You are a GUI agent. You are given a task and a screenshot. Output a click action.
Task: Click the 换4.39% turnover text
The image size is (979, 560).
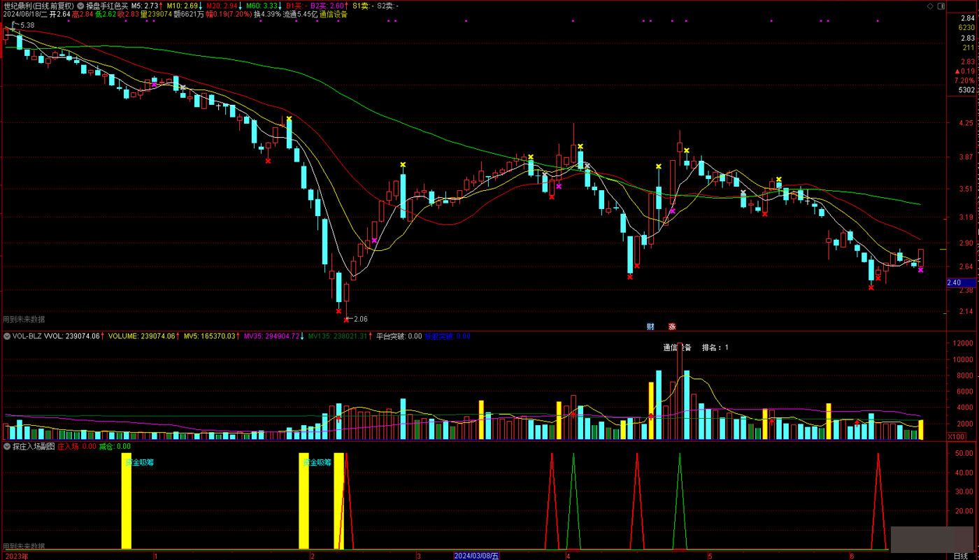point(266,14)
